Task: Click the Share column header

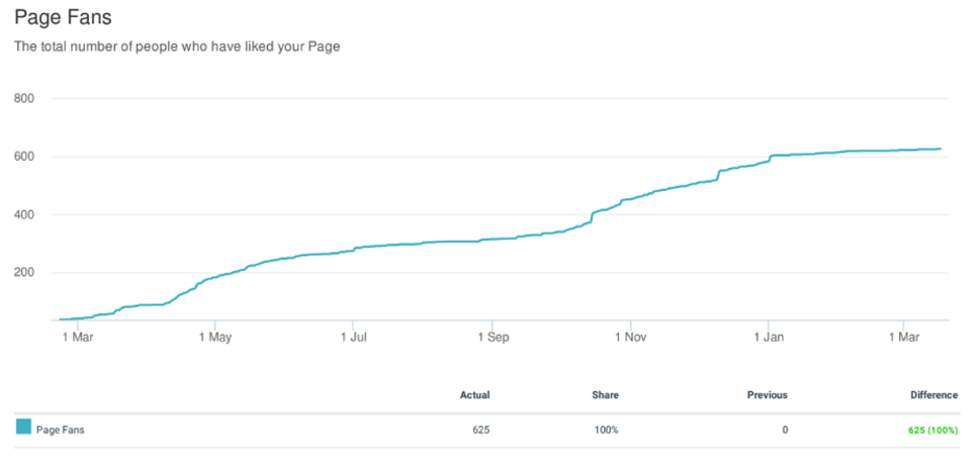Action: pos(605,395)
